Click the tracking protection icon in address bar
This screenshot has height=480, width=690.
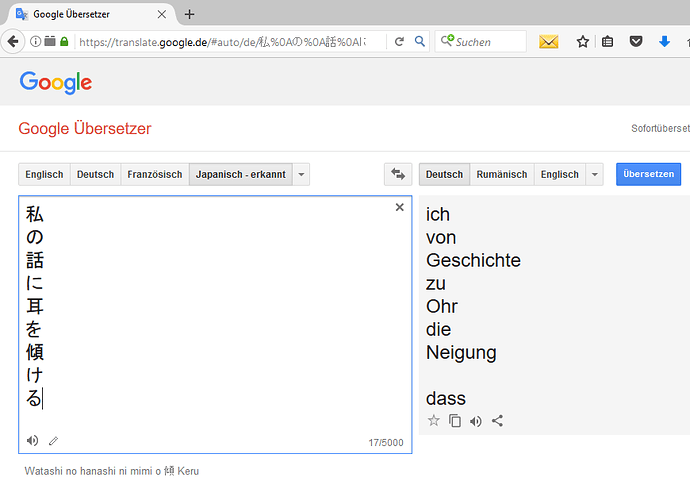coord(50,41)
